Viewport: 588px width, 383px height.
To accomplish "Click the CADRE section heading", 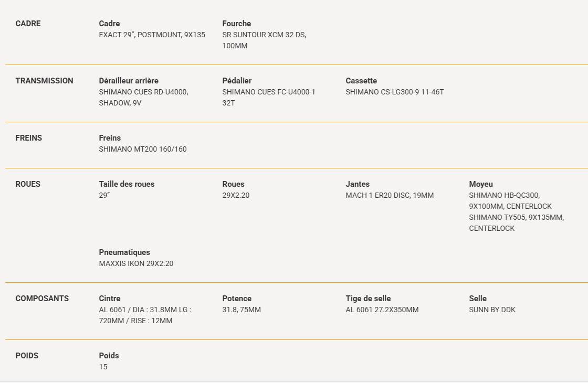I will pos(28,24).
